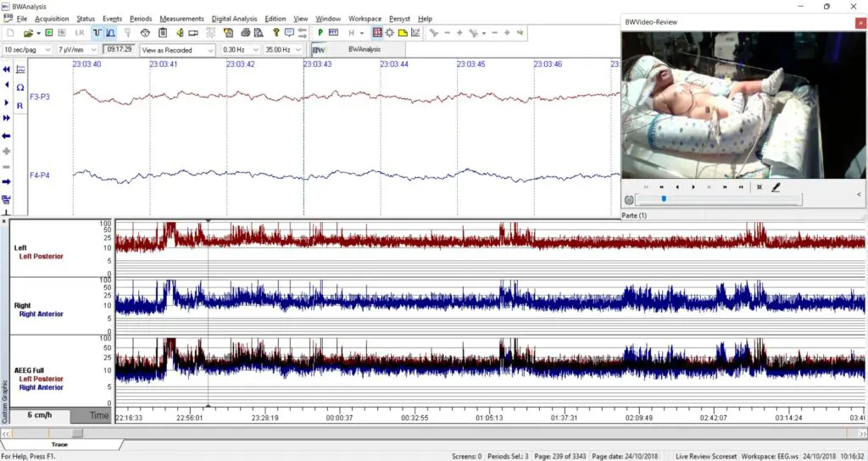Viewport: 868px width, 461px height.
Task: Click the printer icon in the toolbar
Action: (245, 33)
